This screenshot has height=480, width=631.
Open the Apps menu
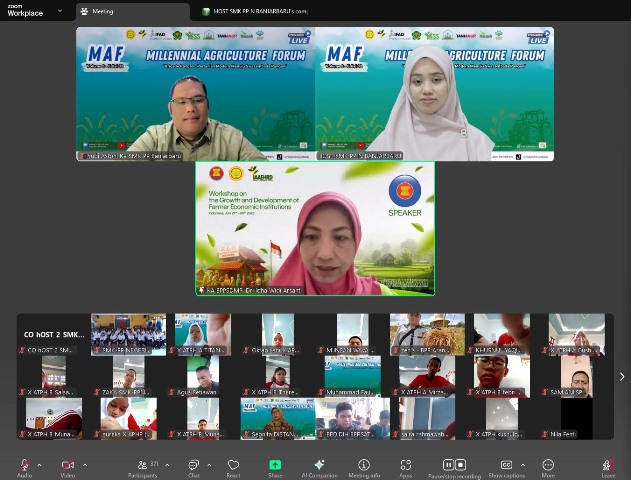(x=406, y=465)
